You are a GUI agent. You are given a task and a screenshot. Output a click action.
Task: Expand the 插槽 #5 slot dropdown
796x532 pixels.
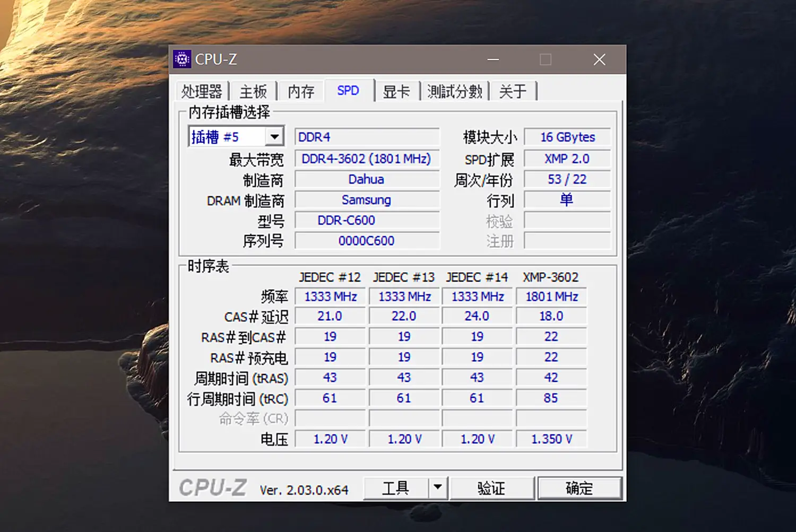[x=274, y=137]
